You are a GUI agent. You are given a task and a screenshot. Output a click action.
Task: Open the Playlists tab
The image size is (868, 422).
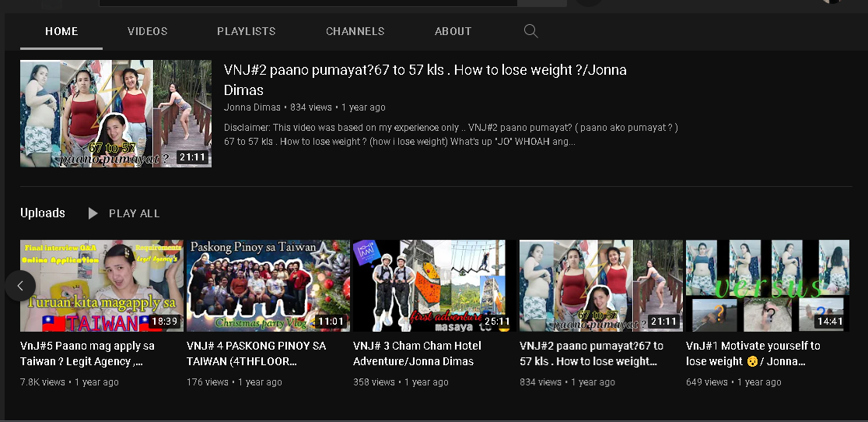[x=247, y=31]
